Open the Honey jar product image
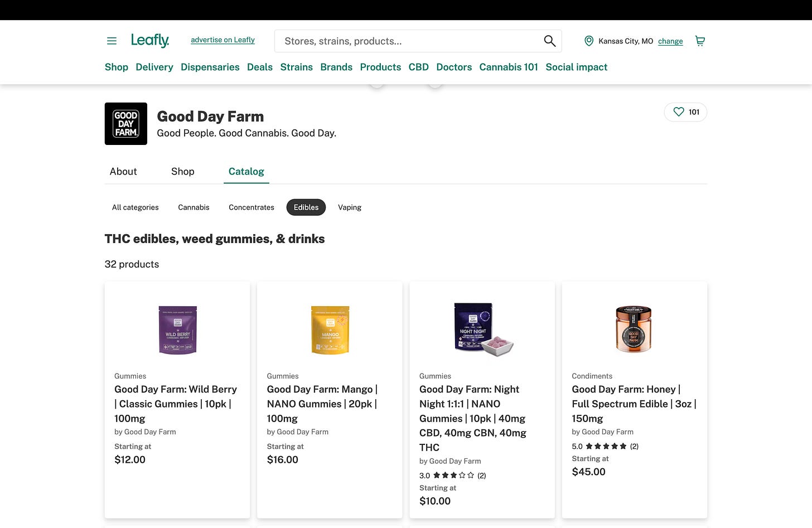The height and width of the screenshot is (528, 812). coord(634,329)
